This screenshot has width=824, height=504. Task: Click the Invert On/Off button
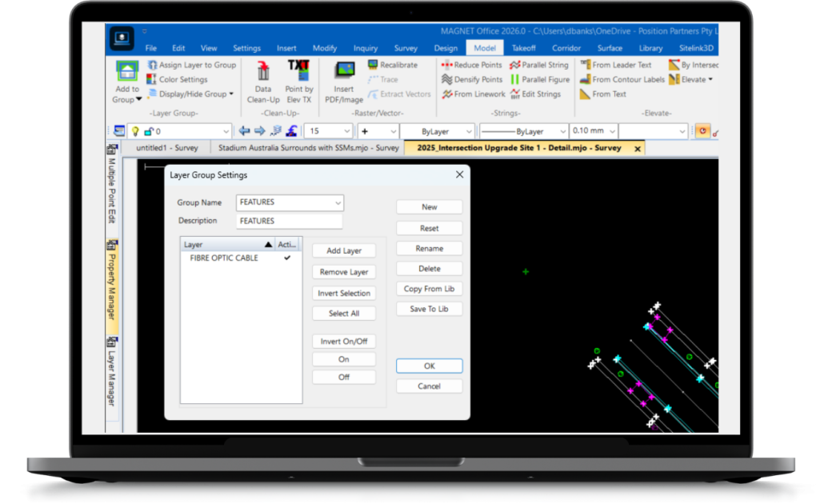point(344,341)
